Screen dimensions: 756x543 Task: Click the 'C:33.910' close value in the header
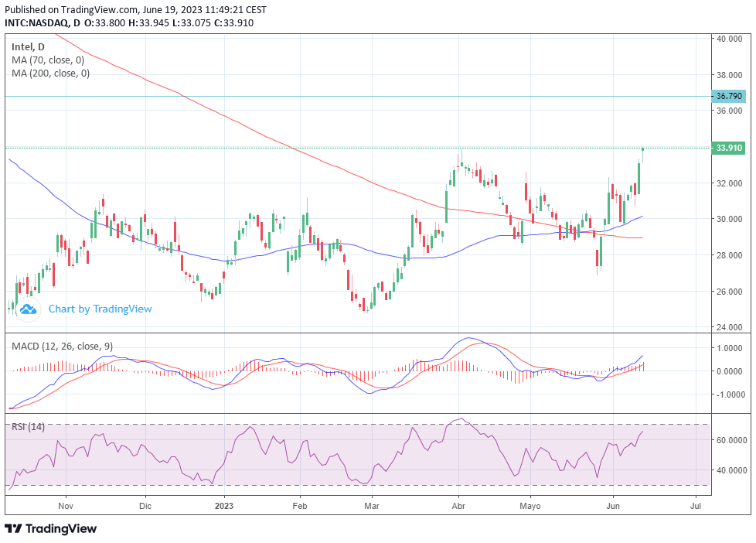pos(234,22)
